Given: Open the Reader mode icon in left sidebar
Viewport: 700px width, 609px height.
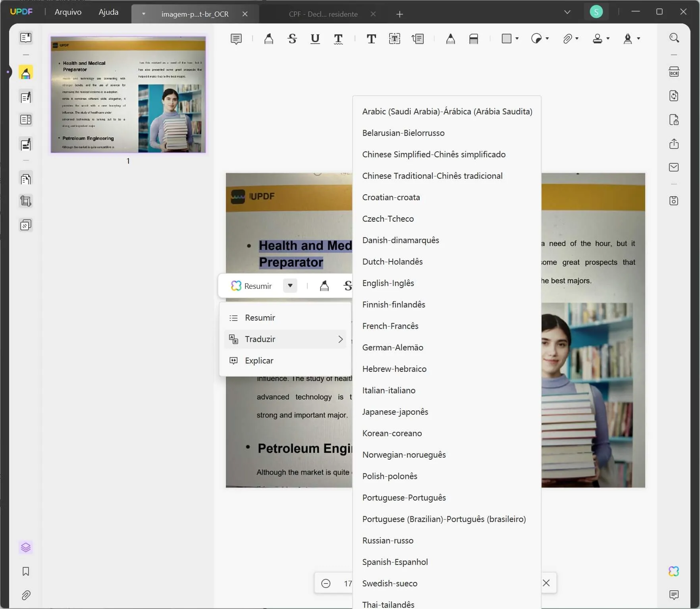Looking at the screenshot, I should click(26, 38).
